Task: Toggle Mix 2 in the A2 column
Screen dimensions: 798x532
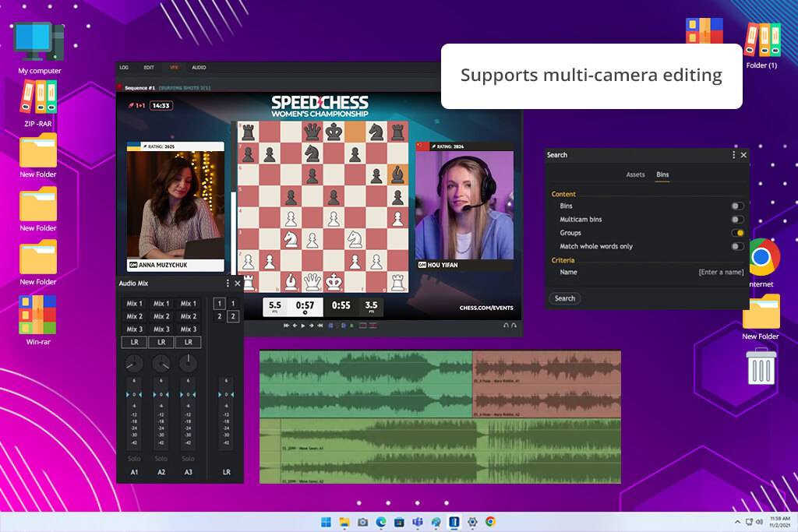Action: tap(161, 316)
